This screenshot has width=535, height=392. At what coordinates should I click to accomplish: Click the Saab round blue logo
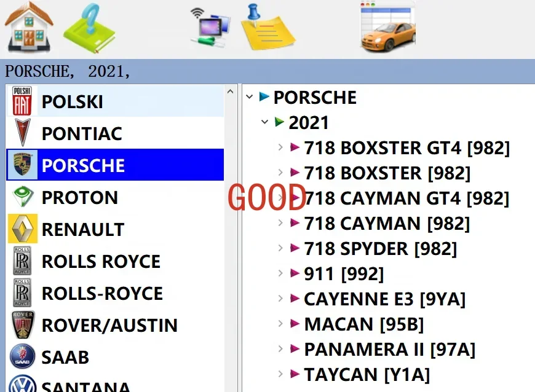pyautogui.click(x=23, y=356)
